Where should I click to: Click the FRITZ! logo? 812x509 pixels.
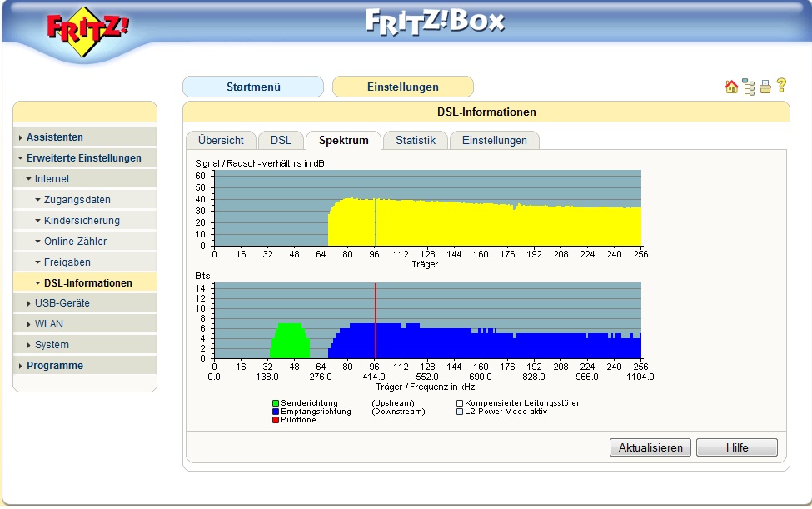pos(87,31)
